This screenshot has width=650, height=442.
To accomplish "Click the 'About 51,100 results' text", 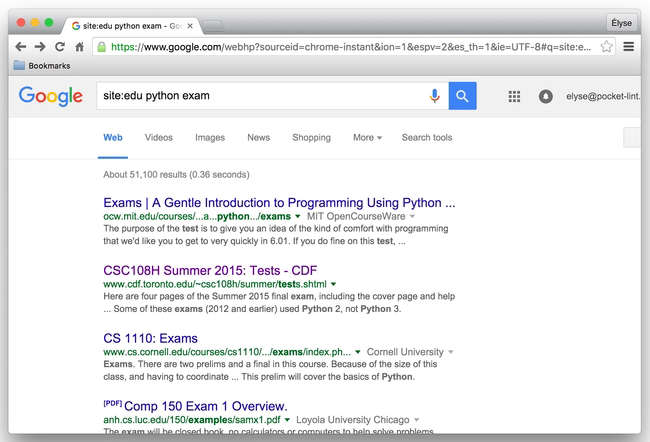I will [176, 175].
